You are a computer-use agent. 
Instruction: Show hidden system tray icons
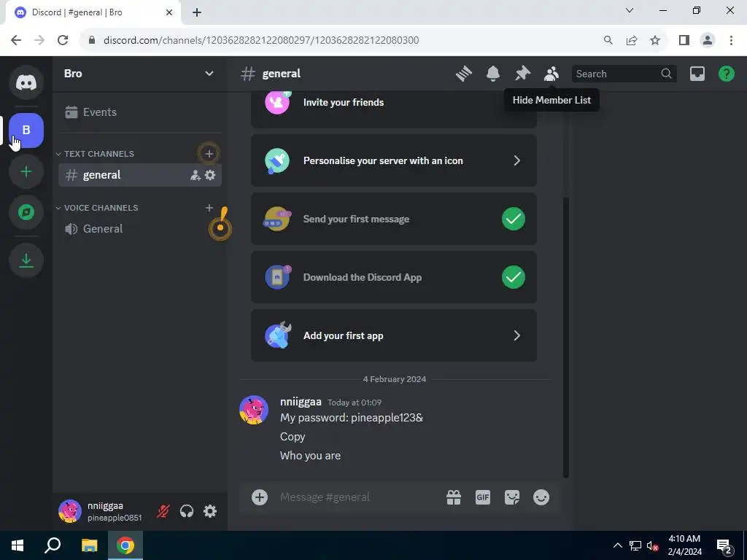[x=617, y=545]
